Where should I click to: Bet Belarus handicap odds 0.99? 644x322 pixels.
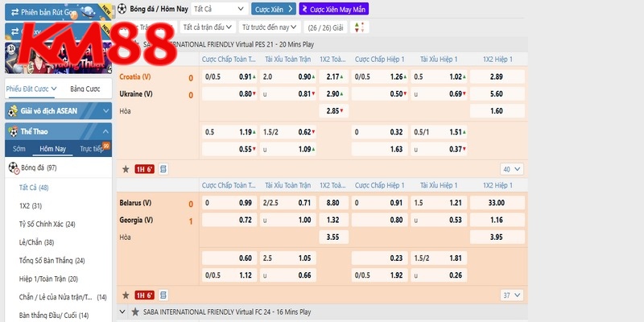(x=229, y=203)
